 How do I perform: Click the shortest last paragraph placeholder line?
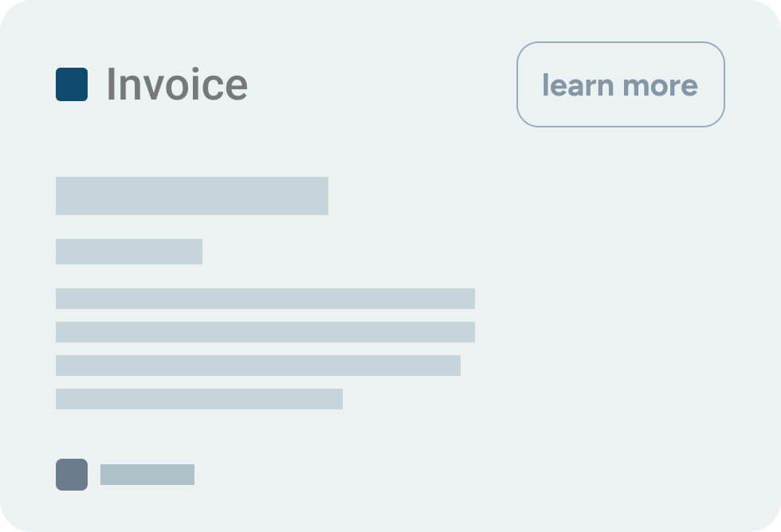coord(199,399)
